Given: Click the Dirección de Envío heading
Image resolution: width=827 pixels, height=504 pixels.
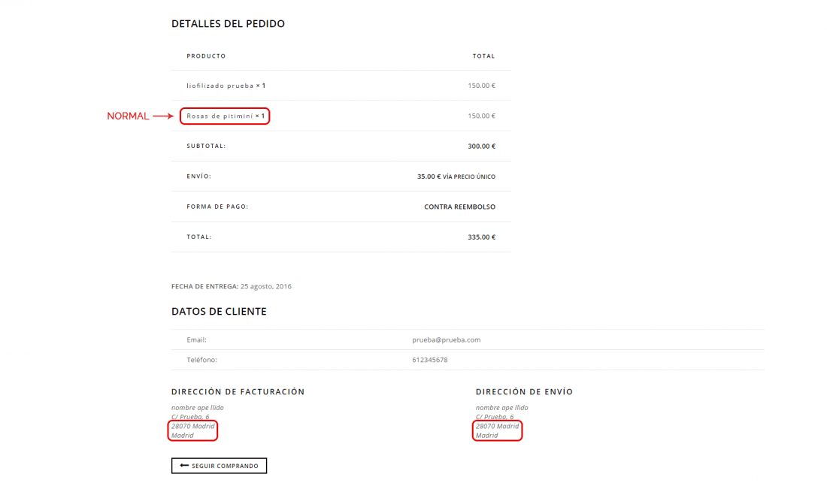Looking at the screenshot, I should (524, 391).
